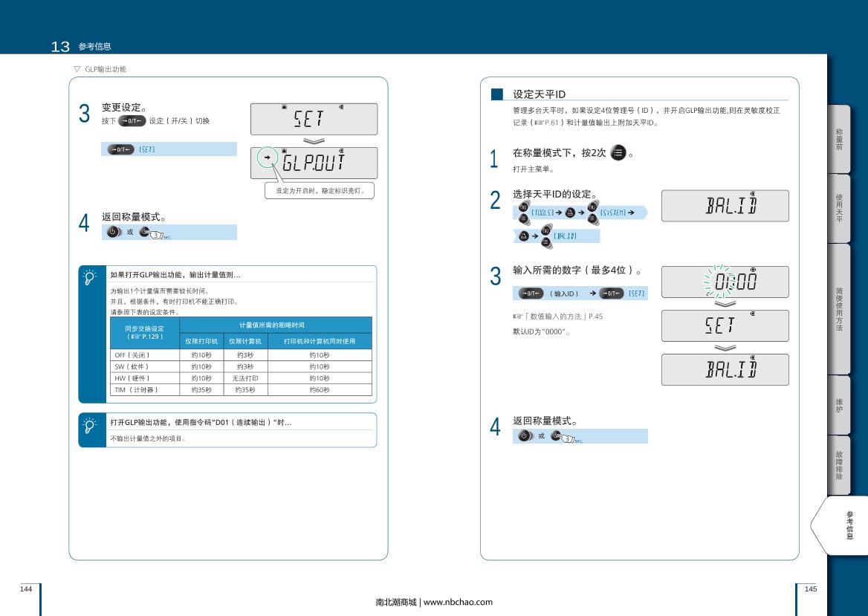Switch to the 使用天平 side tab
This screenshot has height=616, width=868.
click(839, 207)
